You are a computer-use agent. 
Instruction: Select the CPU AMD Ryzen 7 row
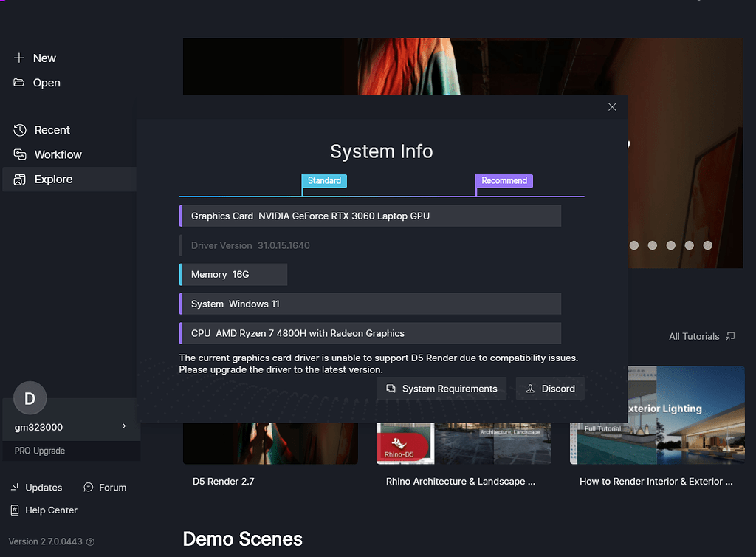point(371,333)
